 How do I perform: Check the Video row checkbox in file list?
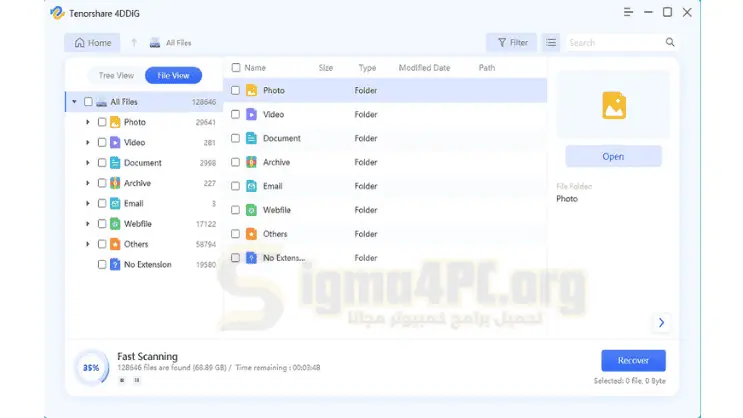[x=236, y=114]
